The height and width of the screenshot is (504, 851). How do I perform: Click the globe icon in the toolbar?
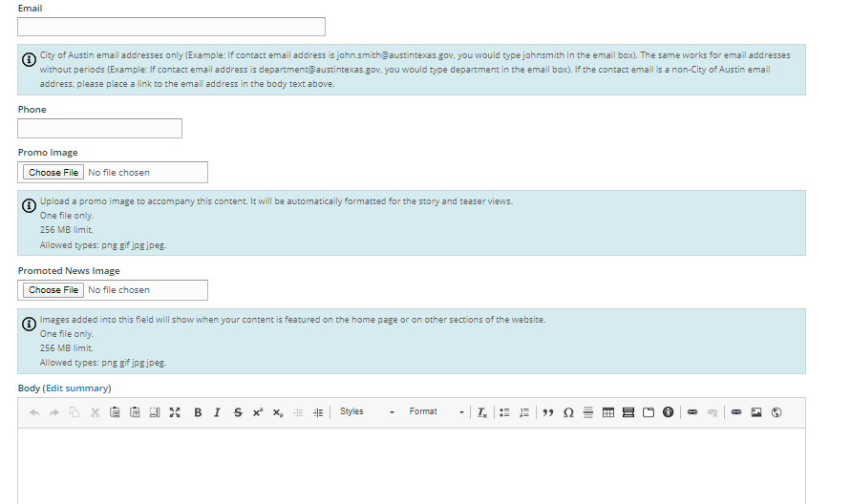tap(777, 413)
